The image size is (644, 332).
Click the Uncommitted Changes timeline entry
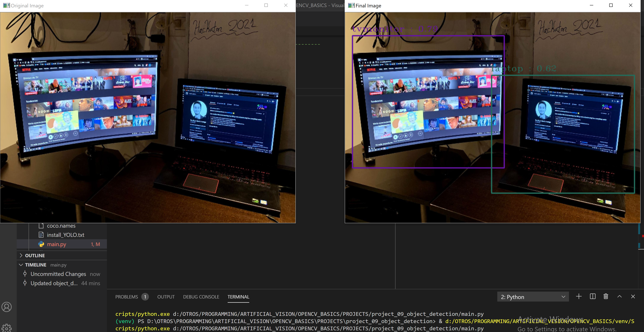click(x=58, y=274)
